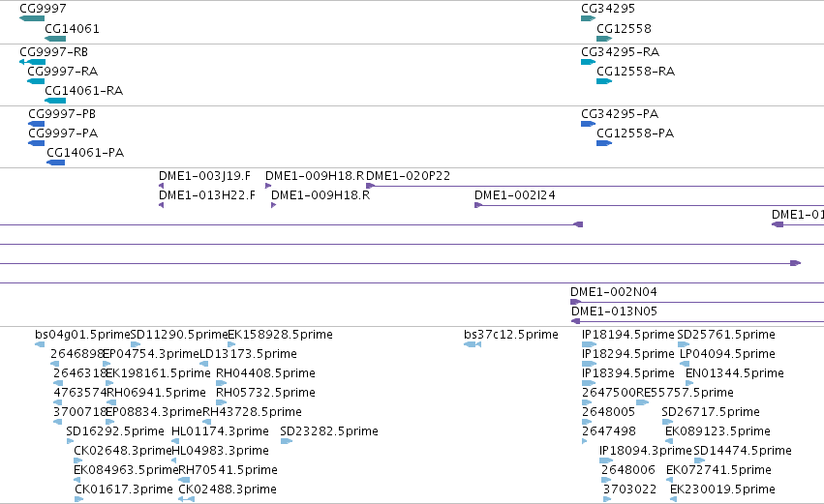Open EST EK230019.5prime
This screenshot has width=824, height=504.
click(722, 489)
